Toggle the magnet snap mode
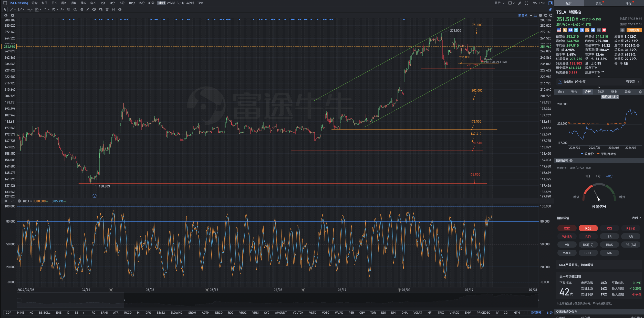The height and width of the screenshot is (318, 644). pos(101,9)
